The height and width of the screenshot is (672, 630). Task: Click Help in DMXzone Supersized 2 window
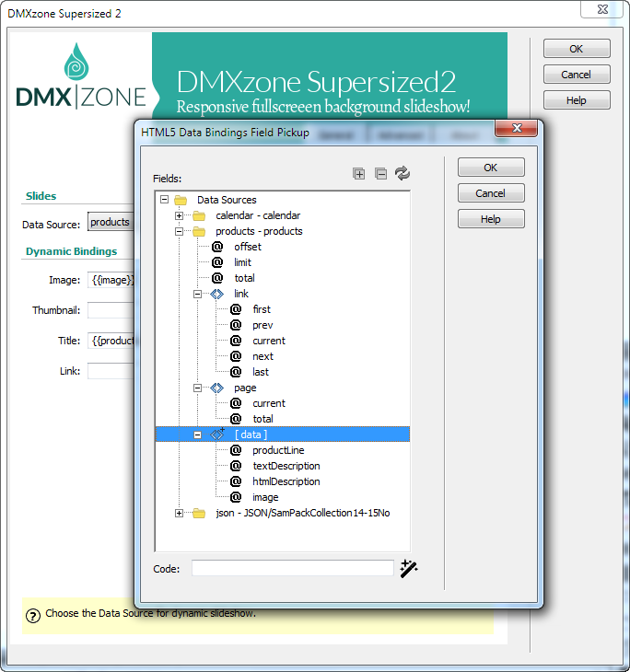tap(577, 99)
